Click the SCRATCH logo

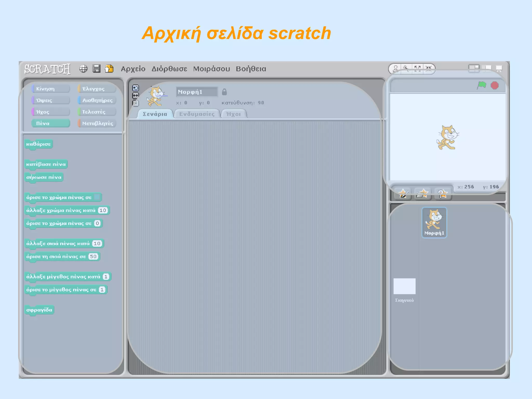coord(47,69)
